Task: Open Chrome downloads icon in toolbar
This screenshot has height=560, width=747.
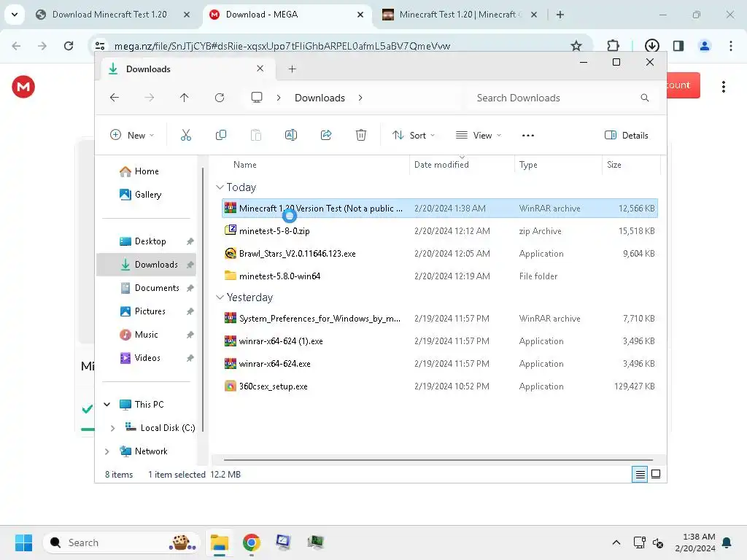Action: click(x=651, y=46)
